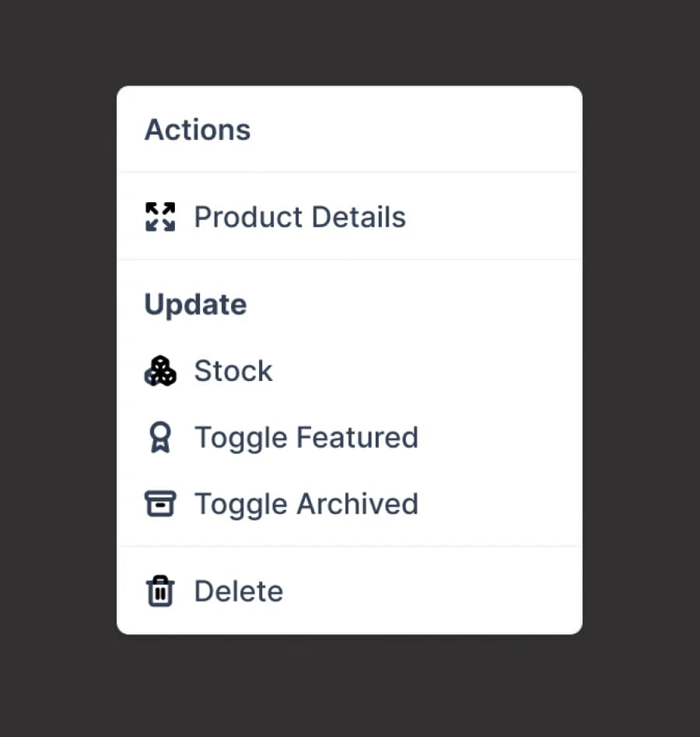The image size is (700, 737).
Task: Click the "Delete" text label
Action: click(x=238, y=591)
